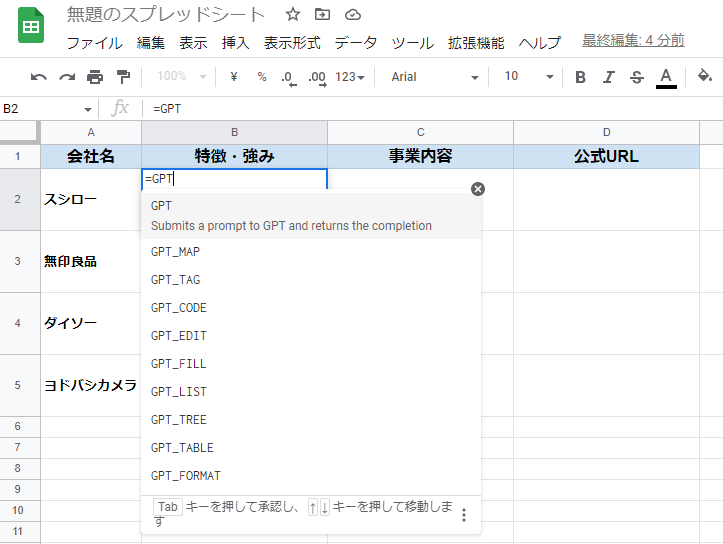Open the 編集 menu
Screen dimensions: 723x544
151,42
